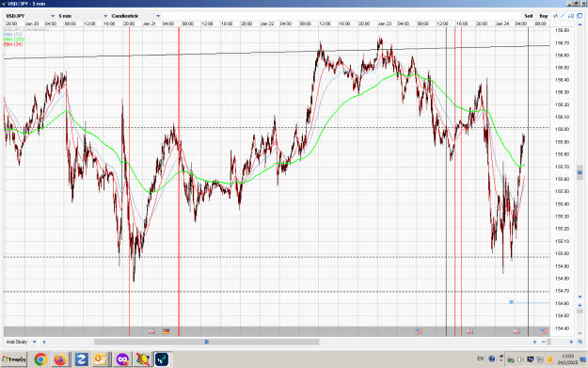Open the Add Study dropdown
Screen dimensions: 588x368
pos(21,342)
